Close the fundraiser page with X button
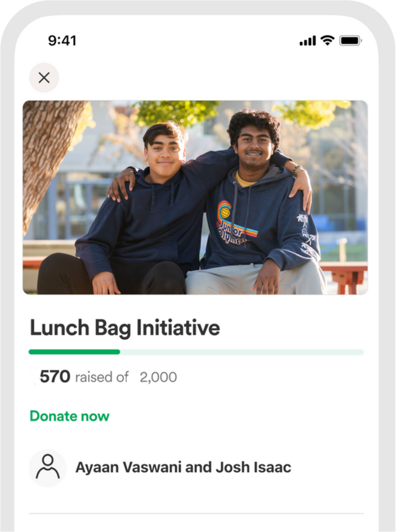 44,78
